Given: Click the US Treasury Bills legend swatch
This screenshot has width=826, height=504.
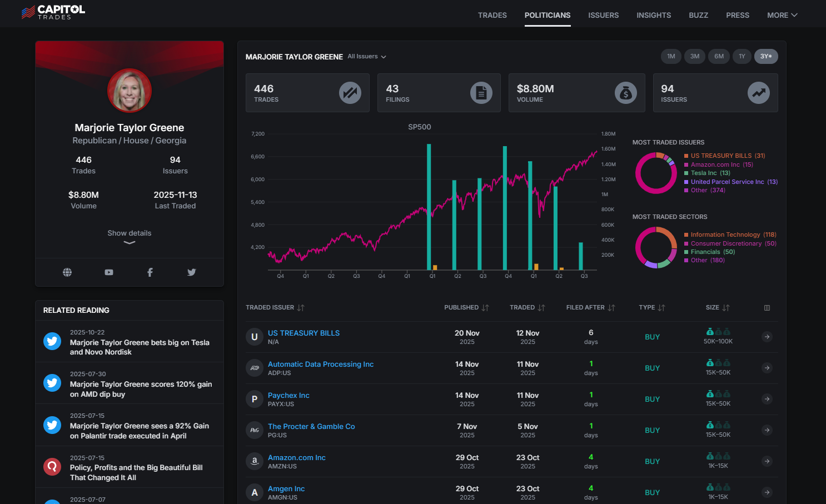Looking at the screenshot, I should (x=686, y=156).
